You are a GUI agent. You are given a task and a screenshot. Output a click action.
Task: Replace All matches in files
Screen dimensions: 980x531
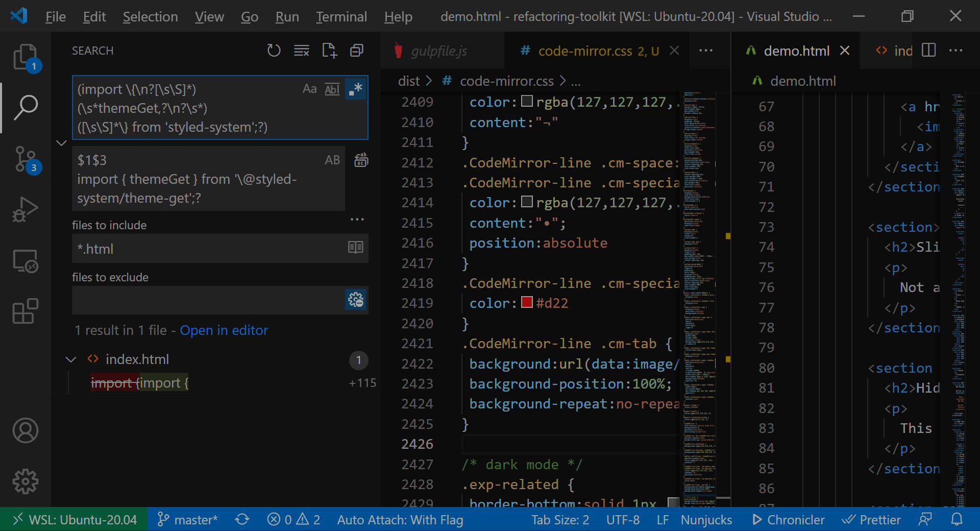click(x=361, y=160)
